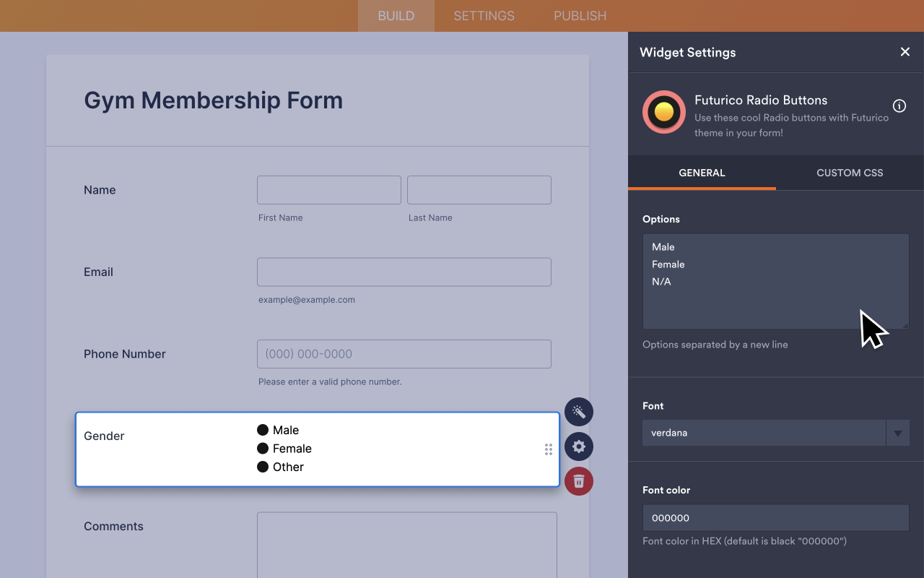
Task: Grab the Gender field drag handle dots
Action: click(x=549, y=449)
